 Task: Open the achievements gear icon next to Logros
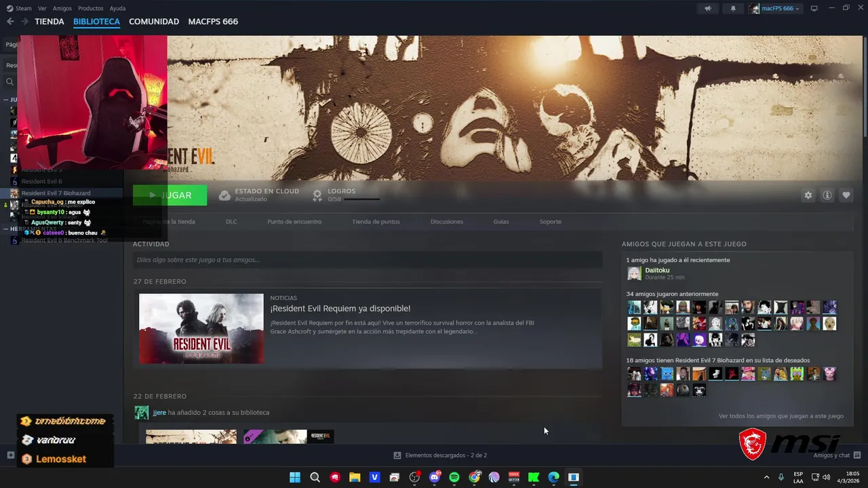pyautogui.click(x=317, y=195)
